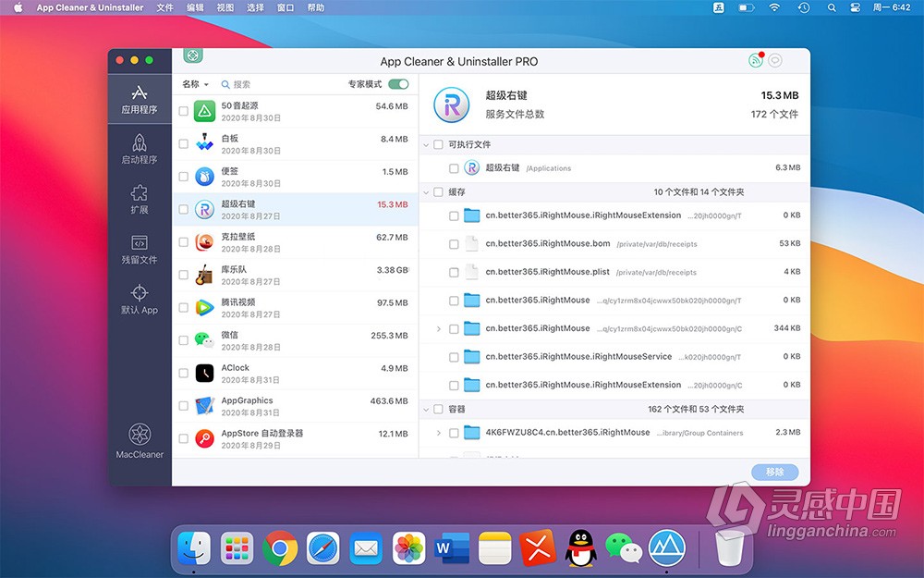
Task: Open the 启动程序 sidebar section
Action: [x=140, y=149]
